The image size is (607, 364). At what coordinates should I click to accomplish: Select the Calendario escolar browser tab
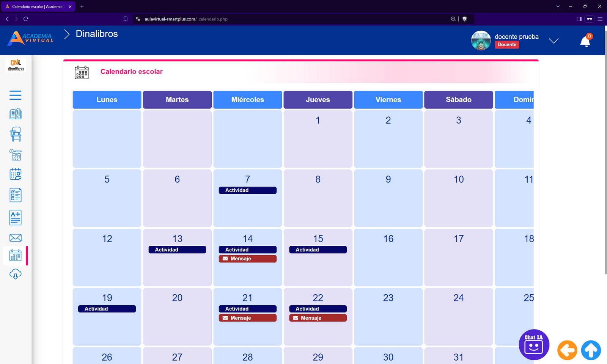(38, 6)
